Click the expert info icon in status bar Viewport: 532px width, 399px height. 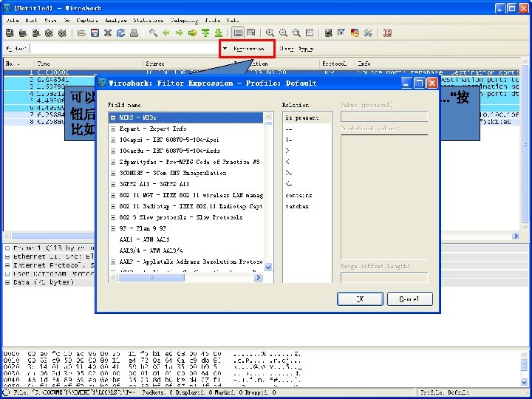click(x=7, y=392)
